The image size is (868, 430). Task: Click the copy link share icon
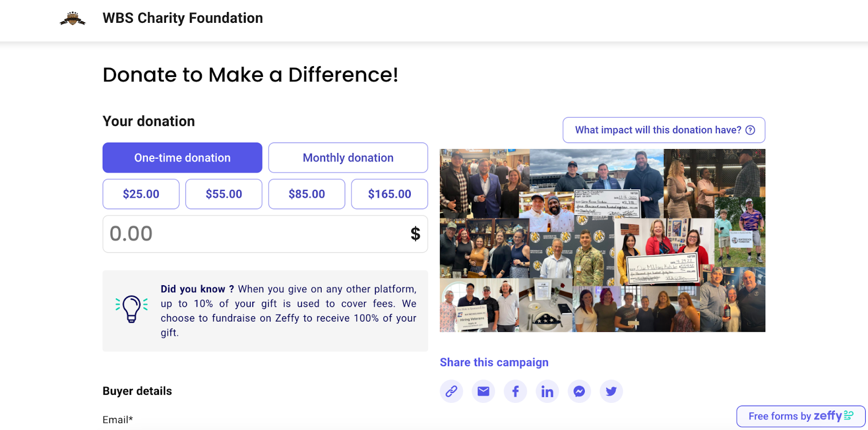(x=451, y=391)
